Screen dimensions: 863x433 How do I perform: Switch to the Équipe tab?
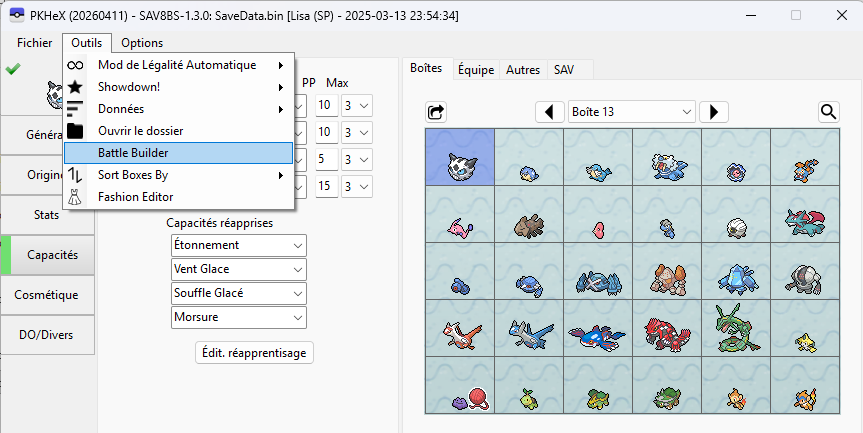point(475,70)
